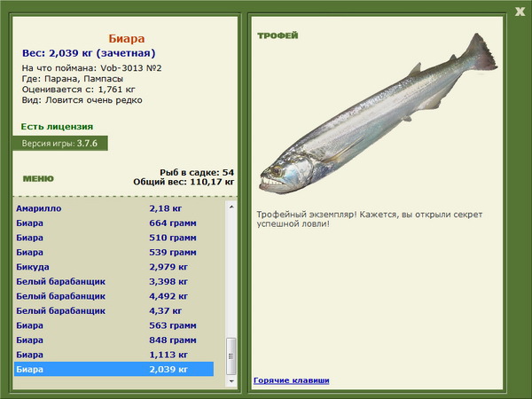This screenshot has height=399, width=532.
Task: Open the МЕНЮ button
Action: point(38,179)
